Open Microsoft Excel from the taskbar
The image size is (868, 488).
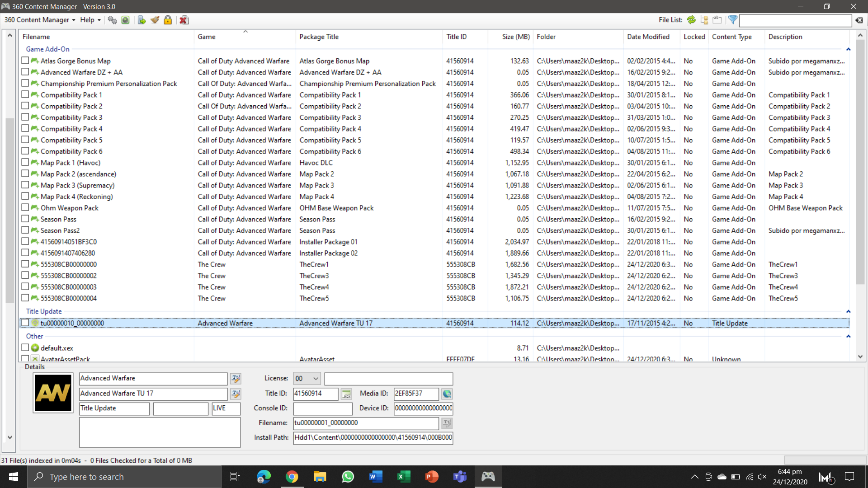(x=404, y=477)
